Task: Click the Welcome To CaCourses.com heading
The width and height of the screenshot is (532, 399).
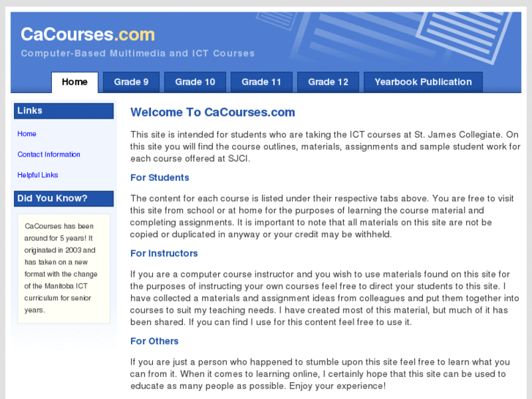Action: [213, 113]
